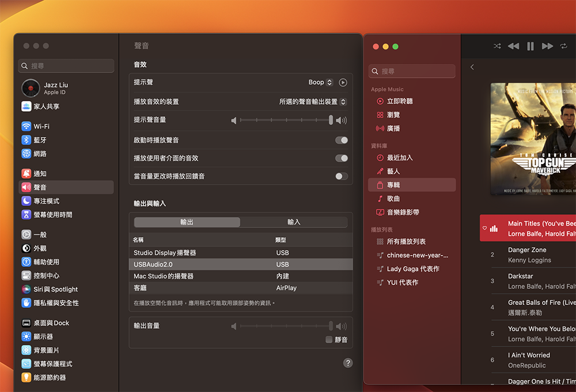Image resolution: width=576 pixels, height=392 pixels.
Task: Open Jazz Liu Apple ID account
Action: pyautogui.click(x=66, y=89)
